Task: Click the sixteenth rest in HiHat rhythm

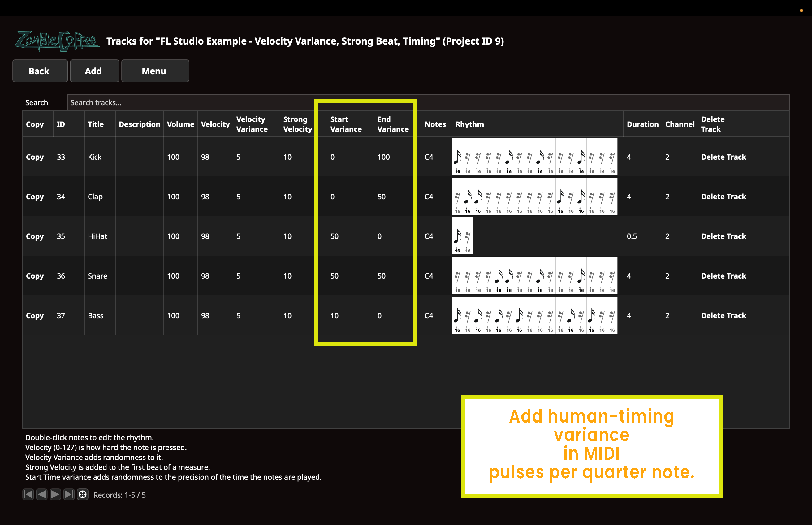Action: tap(468, 236)
